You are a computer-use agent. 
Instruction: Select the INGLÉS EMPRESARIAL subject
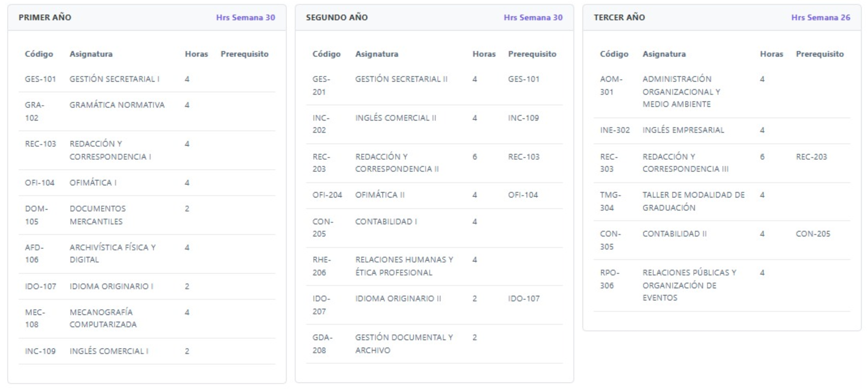point(683,130)
